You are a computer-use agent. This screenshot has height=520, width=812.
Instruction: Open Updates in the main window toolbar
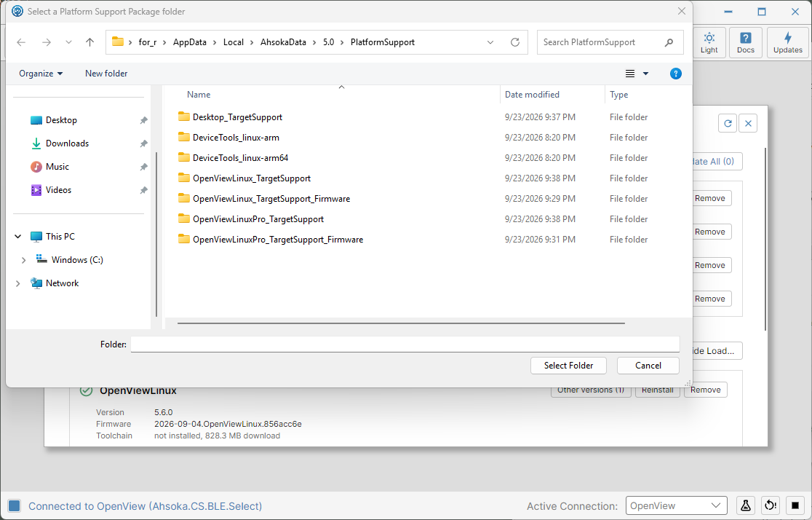click(788, 42)
